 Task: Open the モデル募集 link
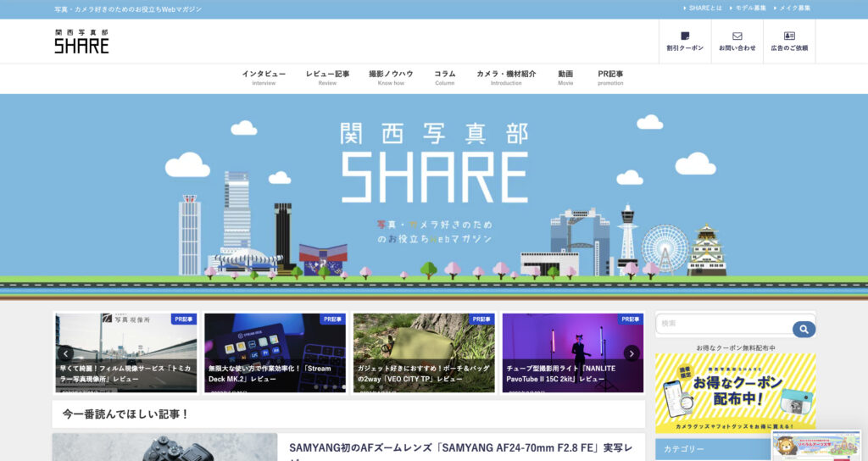tap(749, 8)
